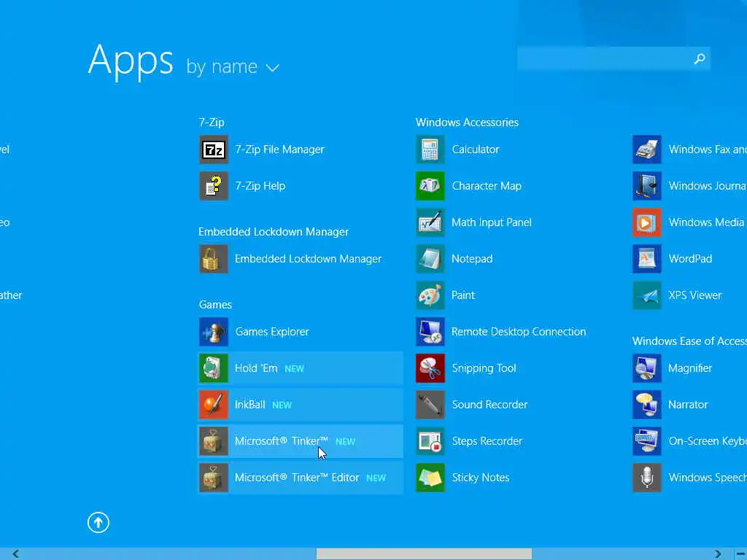
Task: Click the 'Hold 'Em' app label
Action: pos(256,368)
